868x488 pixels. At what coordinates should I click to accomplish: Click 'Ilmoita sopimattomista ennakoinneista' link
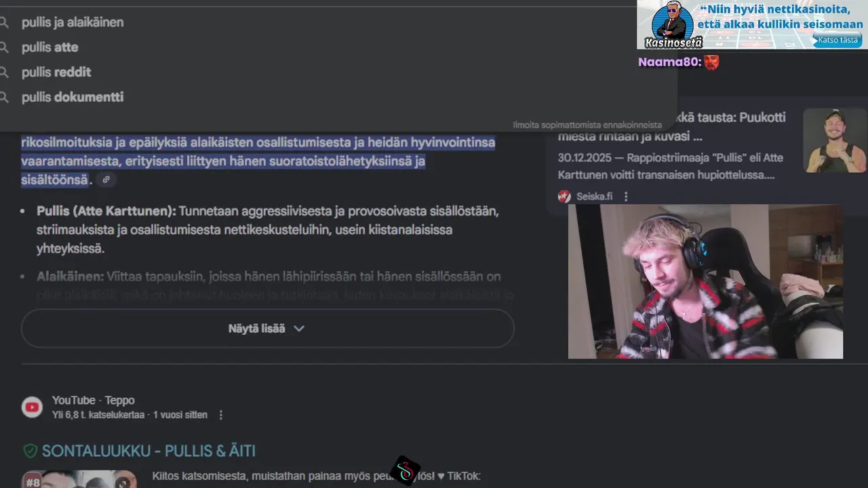[x=587, y=125]
